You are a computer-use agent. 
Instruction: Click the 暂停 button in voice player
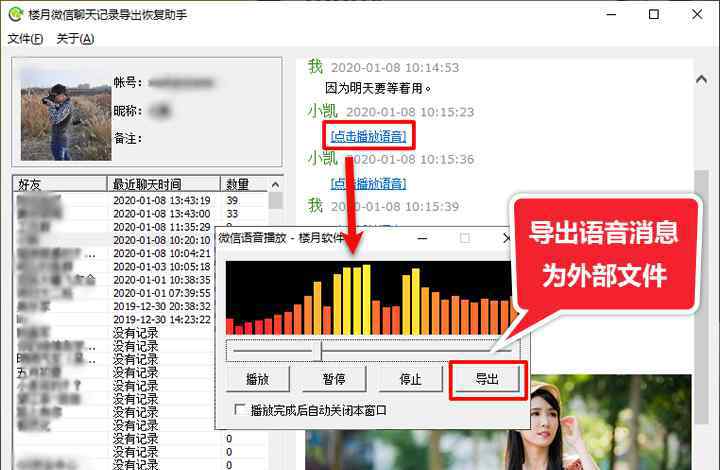tap(334, 379)
